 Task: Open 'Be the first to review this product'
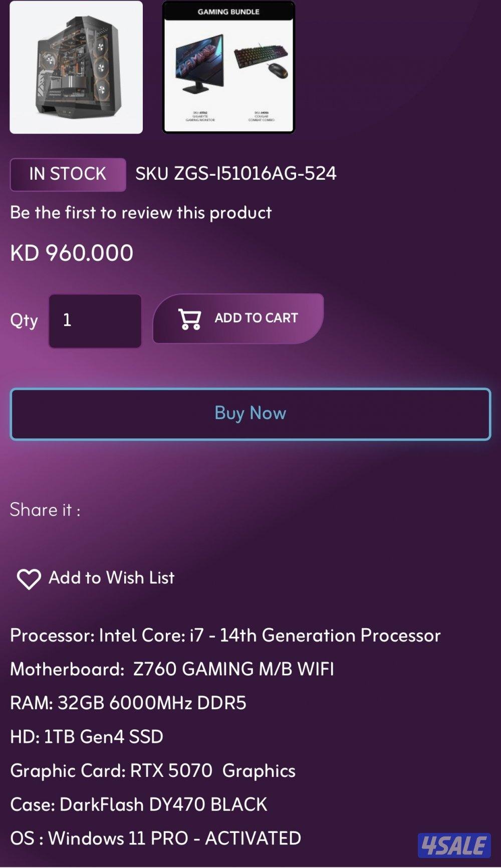coord(141,213)
